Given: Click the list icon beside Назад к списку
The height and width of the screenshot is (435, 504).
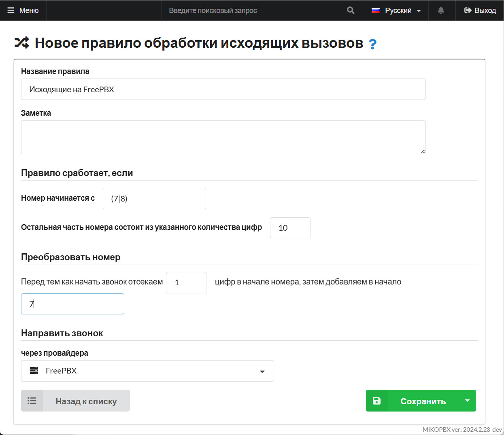Looking at the screenshot, I should 32,401.
